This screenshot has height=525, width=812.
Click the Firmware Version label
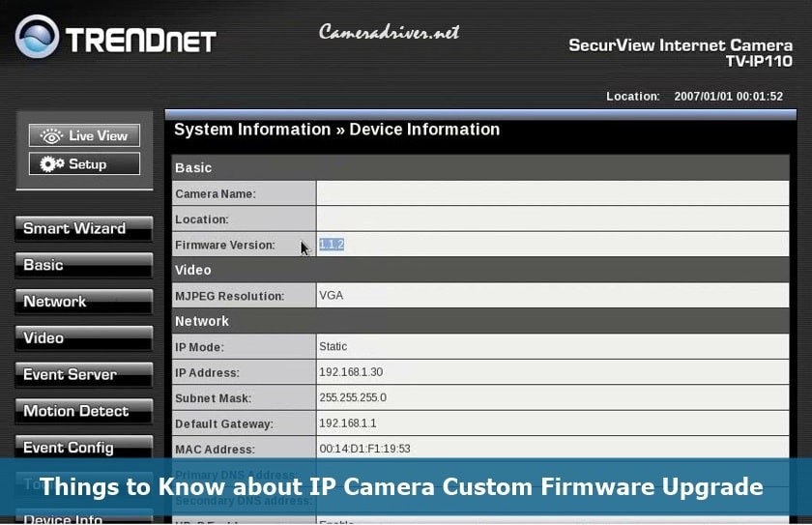(x=224, y=245)
